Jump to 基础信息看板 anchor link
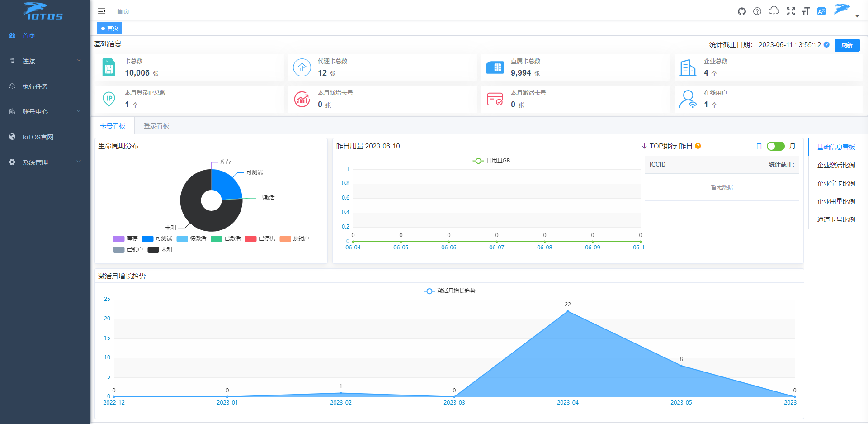Screen dimensions: 868x424 pyautogui.click(x=836, y=147)
